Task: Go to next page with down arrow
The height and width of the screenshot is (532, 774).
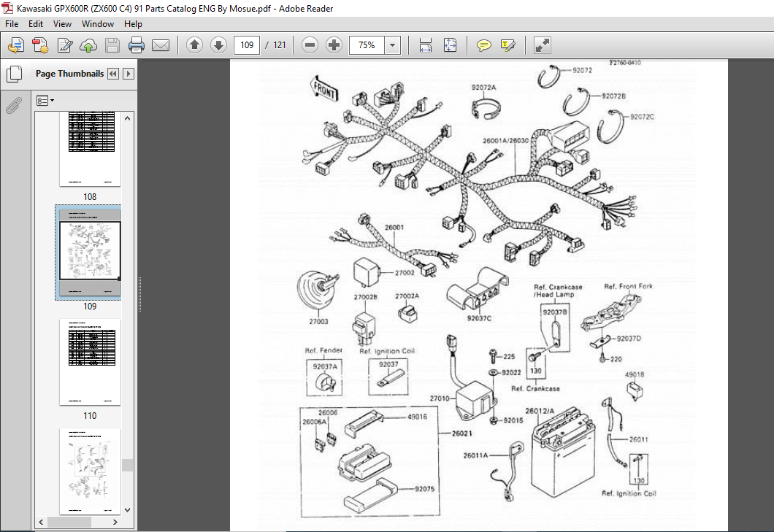Action: coord(218,45)
